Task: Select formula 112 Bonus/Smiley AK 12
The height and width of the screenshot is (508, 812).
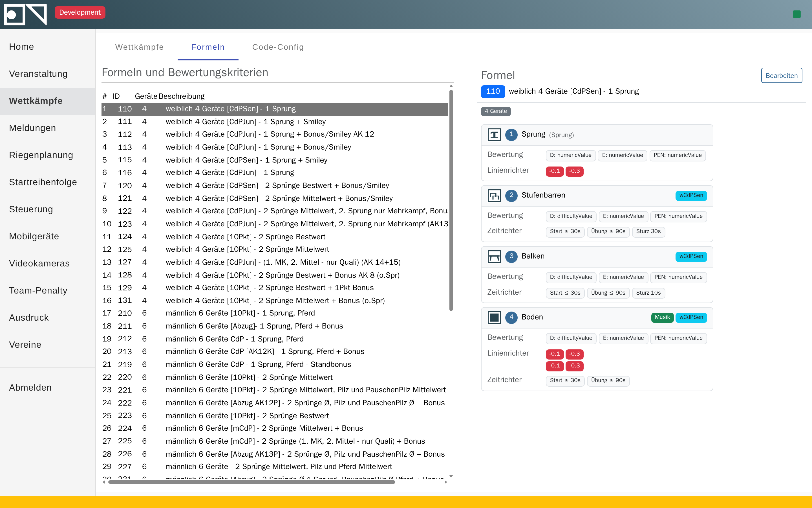Action: pyautogui.click(x=275, y=135)
